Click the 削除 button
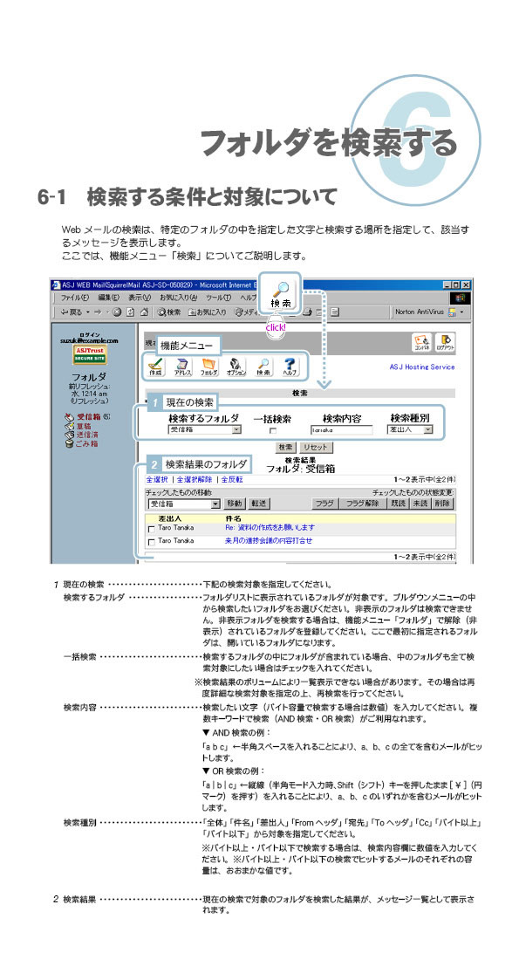Viewport: 519px width, 980px height. coord(442,504)
